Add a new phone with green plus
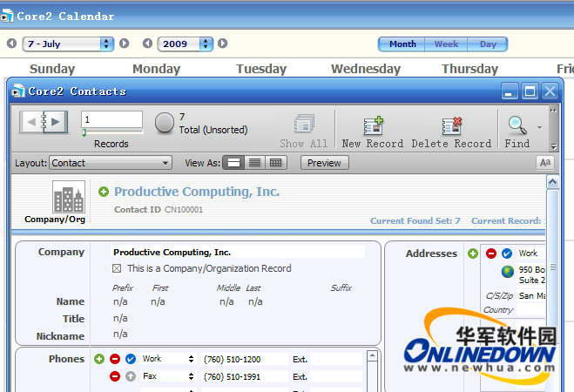The height and width of the screenshot is (392, 574). click(98, 359)
